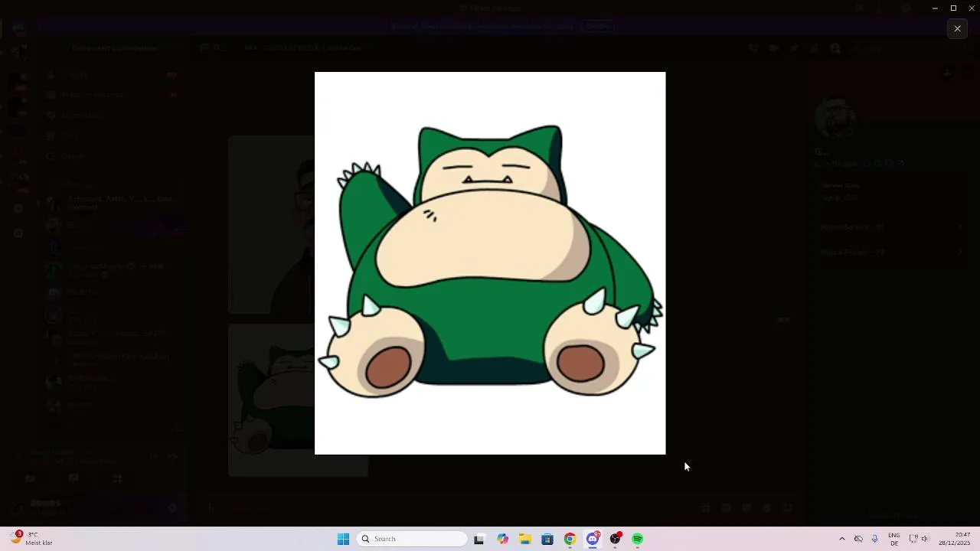Image resolution: width=980 pixels, height=551 pixels.
Task: Switch to Google Chrome in the taskbar
Action: (570, 539)
